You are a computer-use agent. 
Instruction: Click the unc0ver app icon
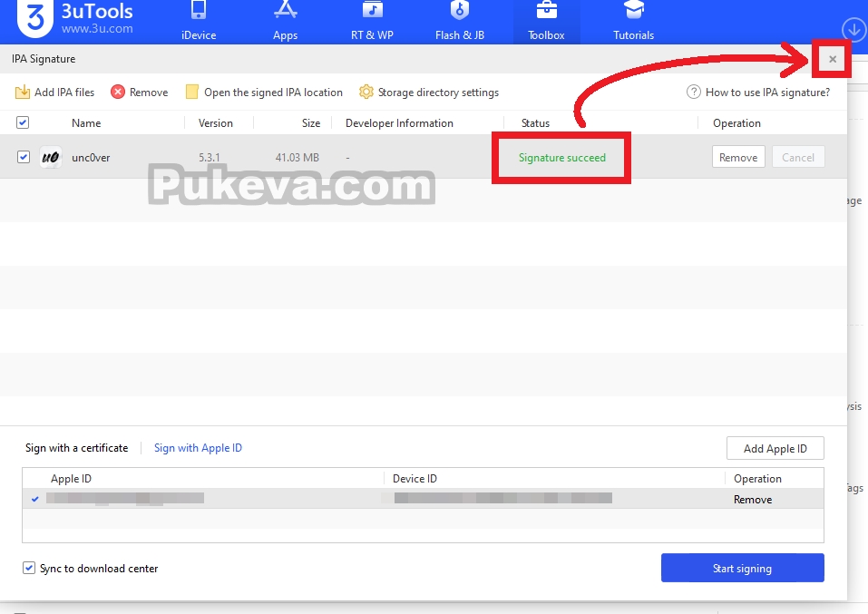[51, 157]
